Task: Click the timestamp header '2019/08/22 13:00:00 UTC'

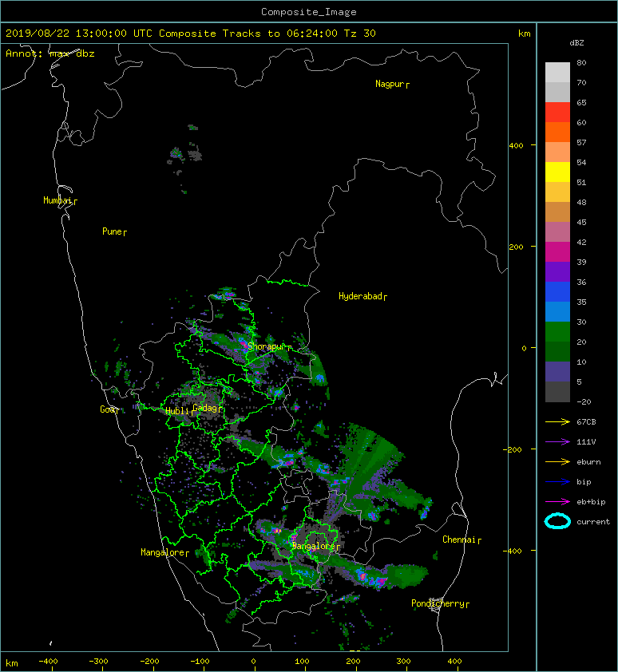Action: [79, 34]
